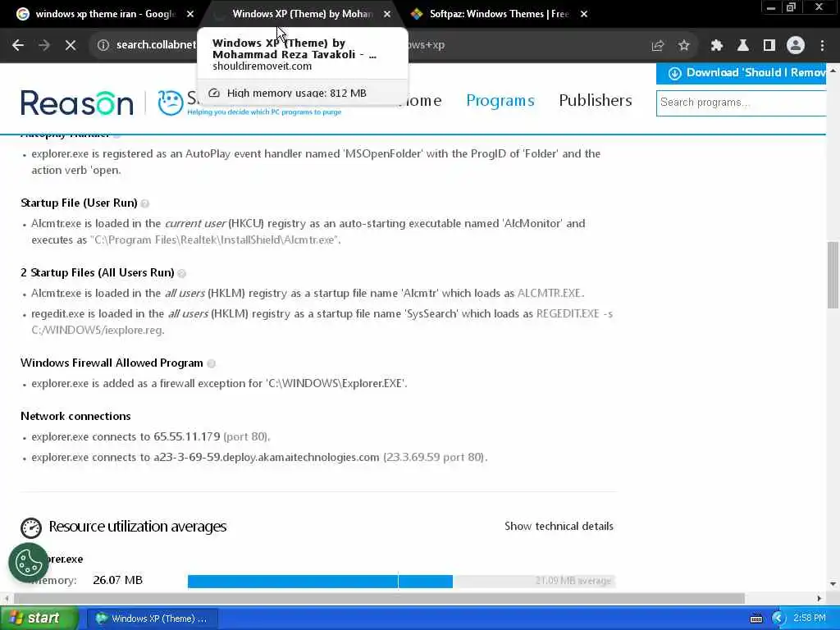The image size is (840, 630).
Task: Click the tray expand arrow icon
Action: 778,619
